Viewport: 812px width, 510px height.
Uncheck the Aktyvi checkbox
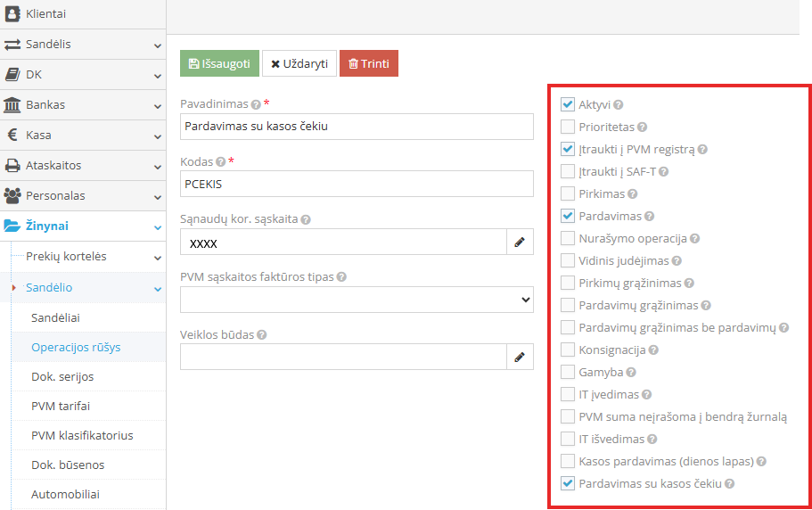[x=568, y=104]
